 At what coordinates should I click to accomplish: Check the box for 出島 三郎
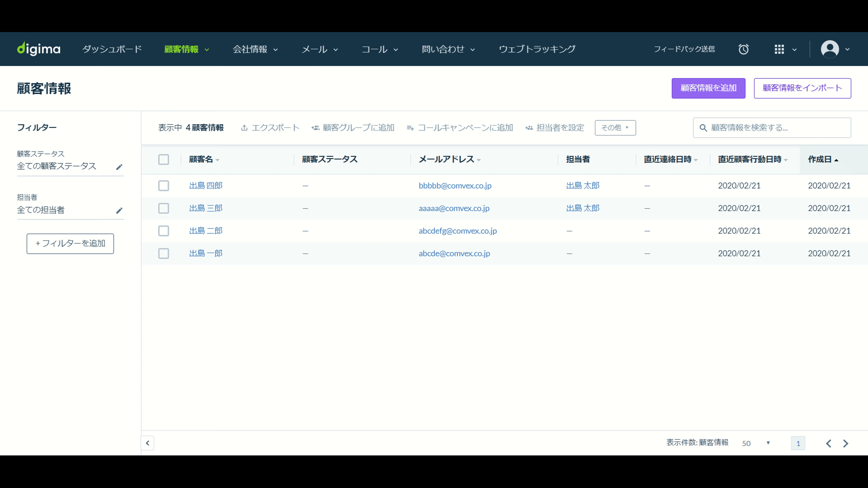click(x=164, y=208)
